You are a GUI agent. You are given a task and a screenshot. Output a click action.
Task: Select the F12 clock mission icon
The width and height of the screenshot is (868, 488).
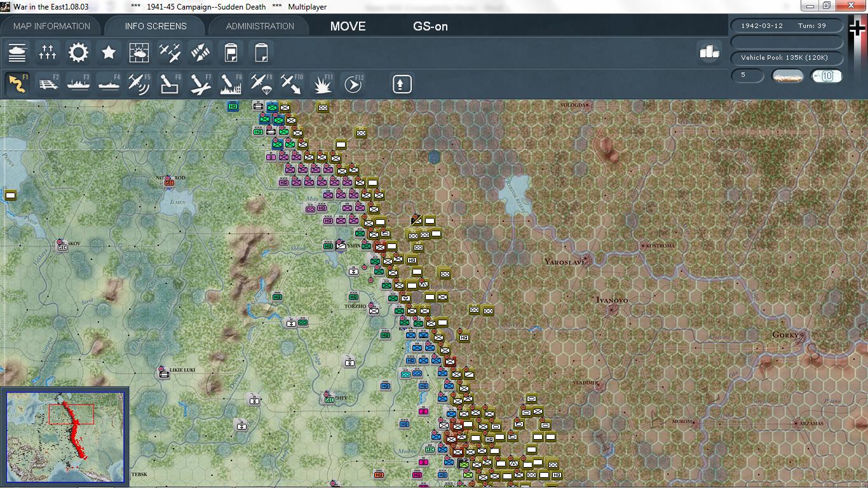point(353,83)
